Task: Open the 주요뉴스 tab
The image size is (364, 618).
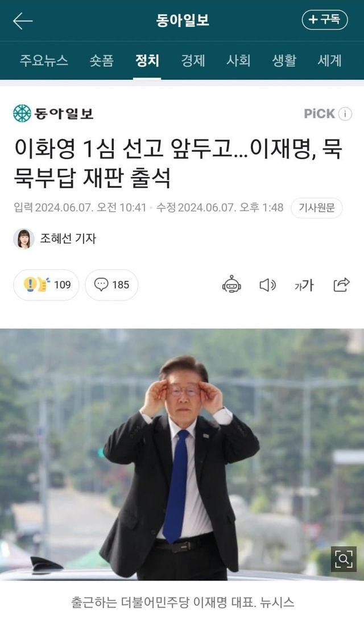Action: coord(44,60)
